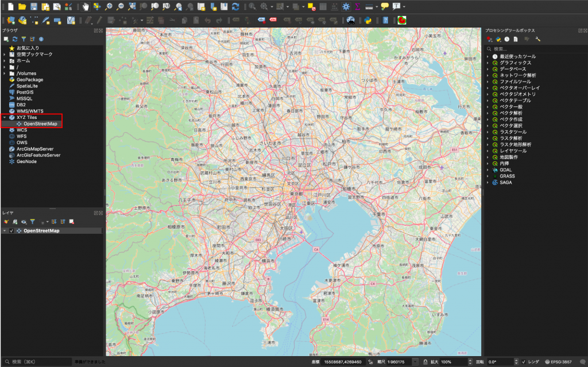
Task: Expand the SAGA toolbox group
Action: coord(488,183)
